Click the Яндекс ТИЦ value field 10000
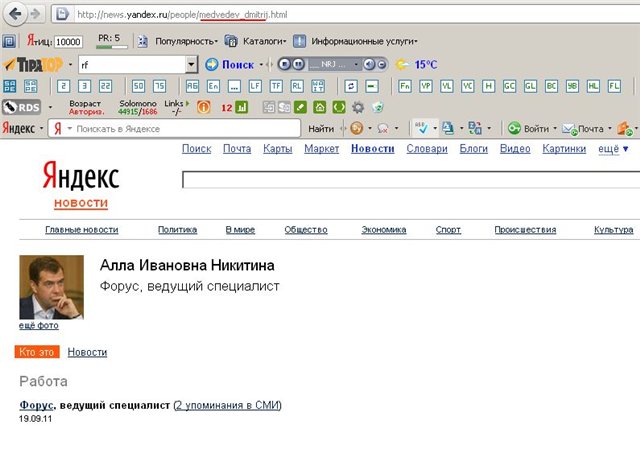The image size is (640, 457). 68,42
